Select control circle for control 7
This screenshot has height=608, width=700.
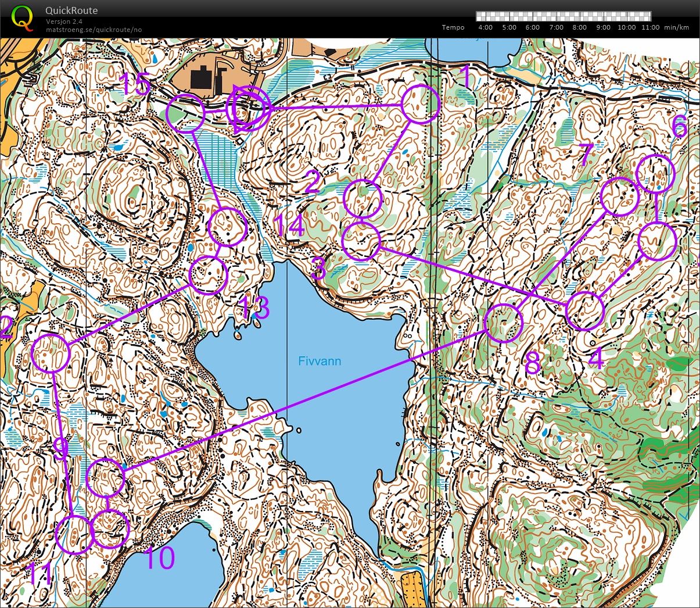(620, 196)
